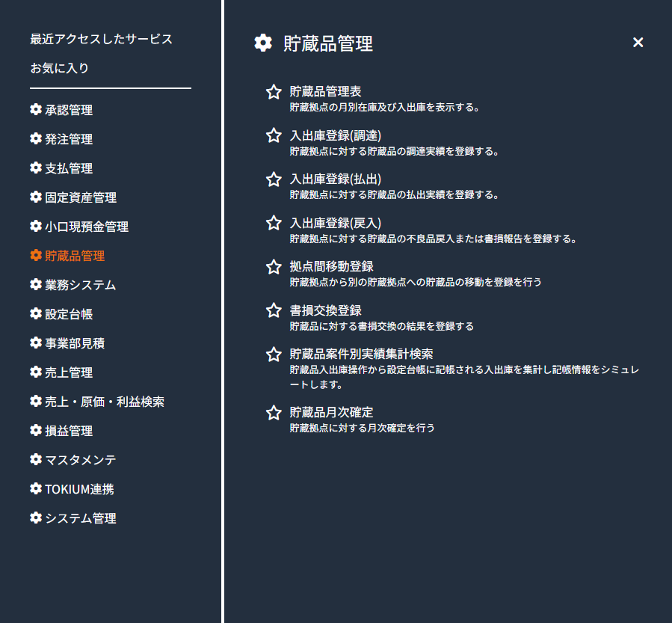Click the gear icon next to 発注管理
672x623 pixels.
point(36,139)
